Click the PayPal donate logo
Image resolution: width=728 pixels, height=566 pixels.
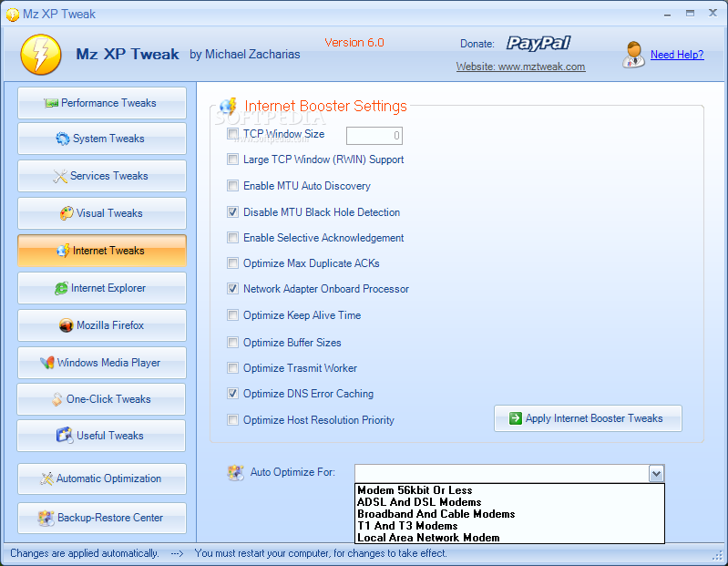click(x=538, y=43)
